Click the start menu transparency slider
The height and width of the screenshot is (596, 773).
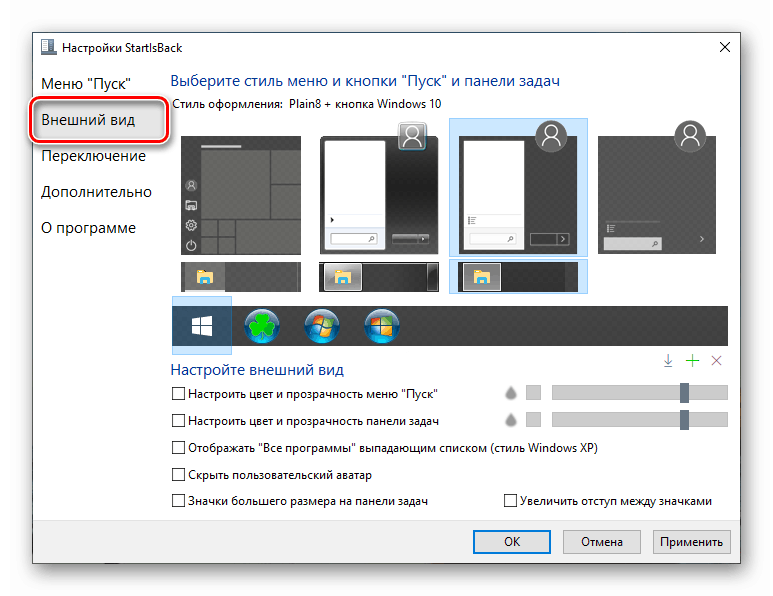[639, 393]
